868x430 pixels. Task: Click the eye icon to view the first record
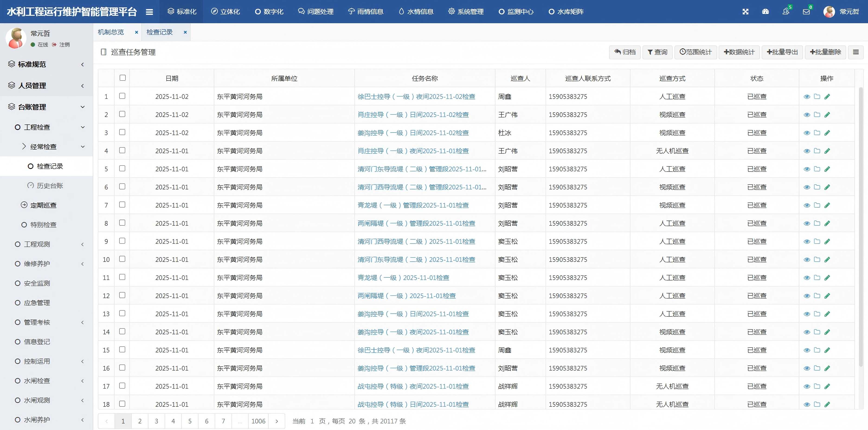click(807, 96)
